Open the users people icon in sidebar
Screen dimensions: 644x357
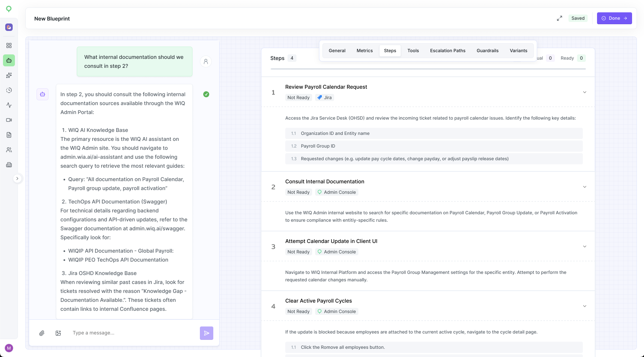coord(9,150)
